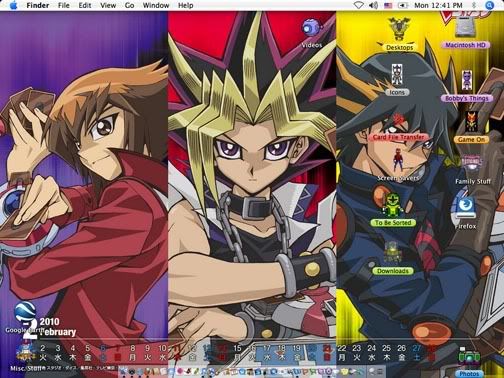Open the volume control in menu bar

[373, 5]
